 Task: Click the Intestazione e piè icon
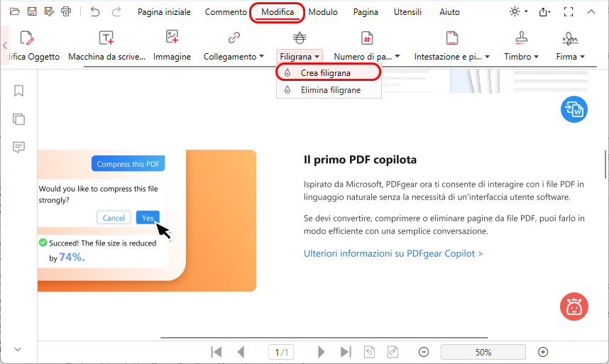pos(452,38)
